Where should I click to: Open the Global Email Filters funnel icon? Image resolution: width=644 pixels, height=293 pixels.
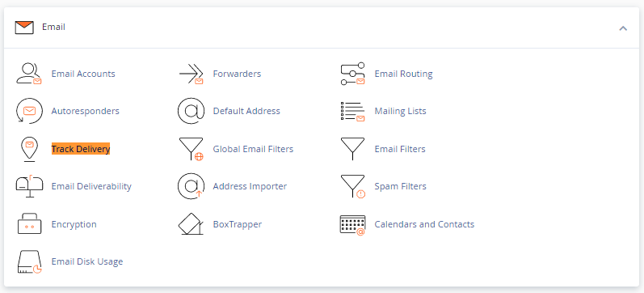[191, 149]
